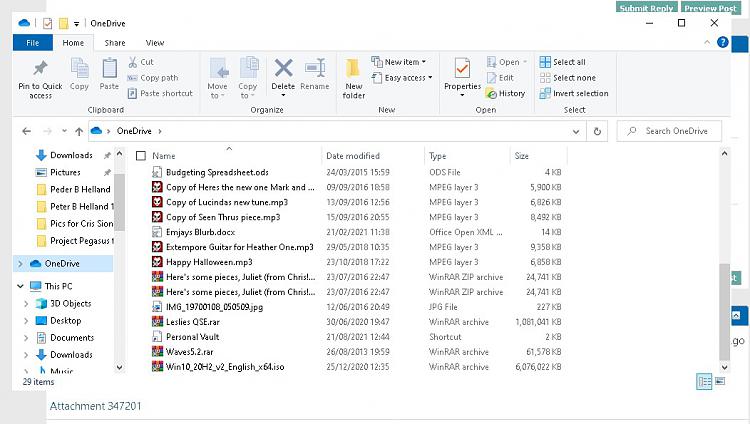Open the Copy to command

click(248, 78)
